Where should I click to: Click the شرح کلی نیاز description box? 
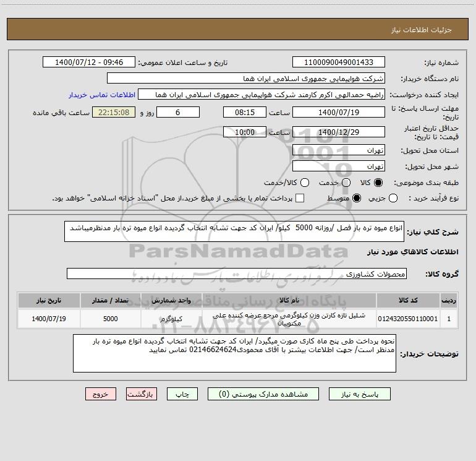point(234,231)
